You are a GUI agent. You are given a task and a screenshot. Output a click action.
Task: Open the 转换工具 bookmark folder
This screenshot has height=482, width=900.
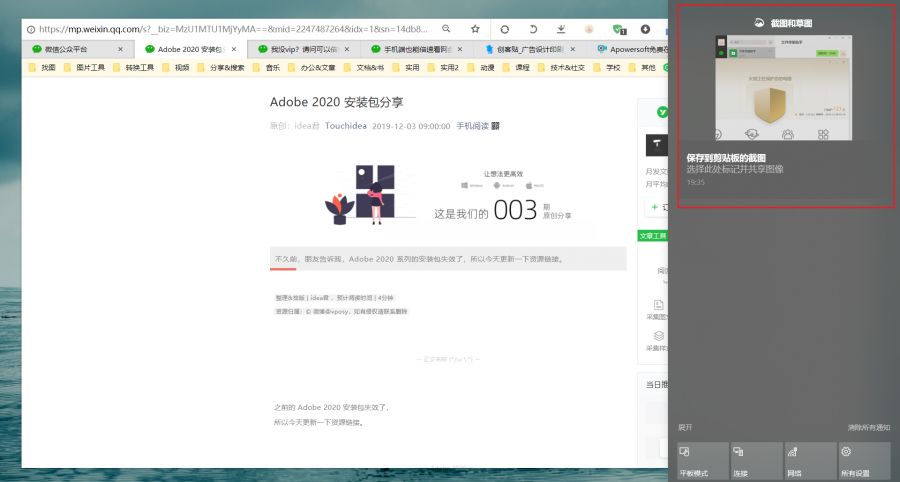[134, 68]
